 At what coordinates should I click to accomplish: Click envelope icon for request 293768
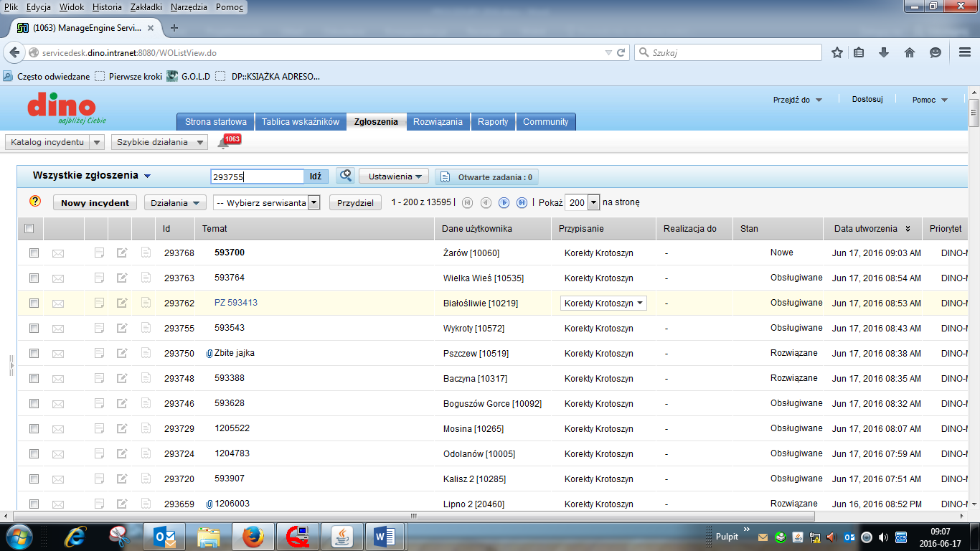[58, 253]
